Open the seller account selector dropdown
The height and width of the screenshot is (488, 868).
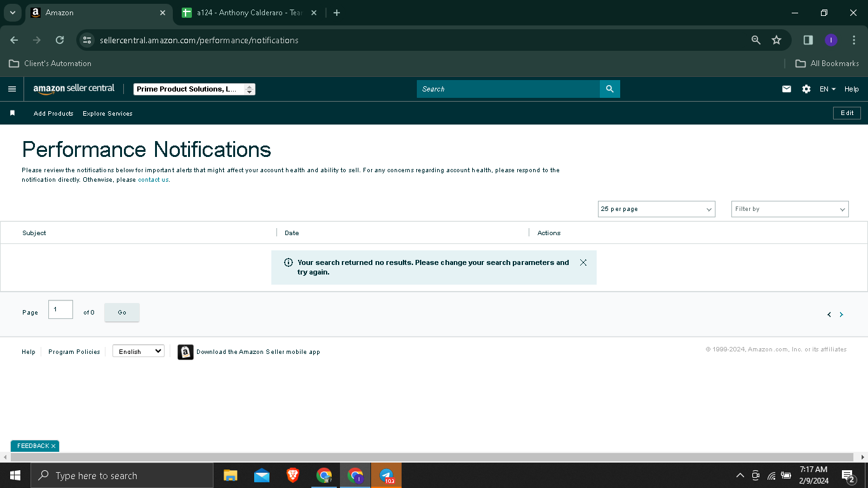coord(194,90)
